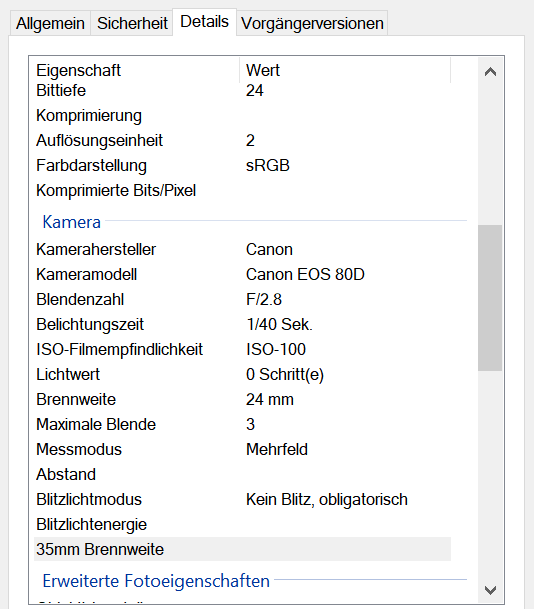Select the Komprimierung property row
534x609 pixels.
(x=242, y=115)
